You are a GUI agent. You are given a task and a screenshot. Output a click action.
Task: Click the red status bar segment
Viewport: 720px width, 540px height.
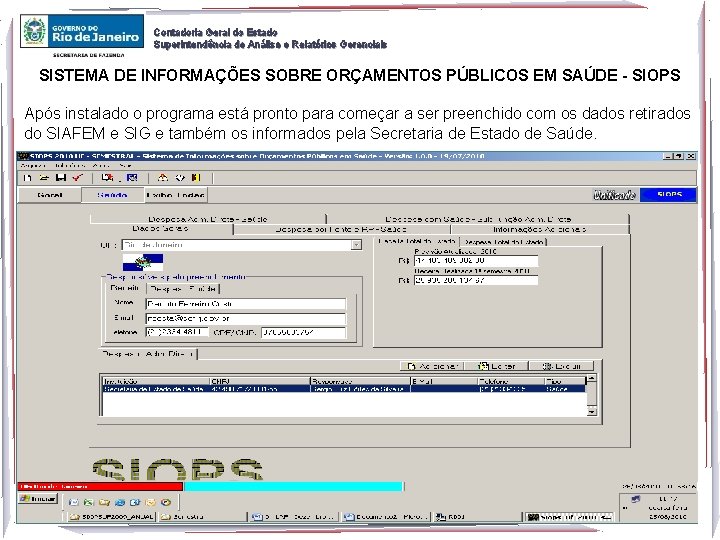100,486
